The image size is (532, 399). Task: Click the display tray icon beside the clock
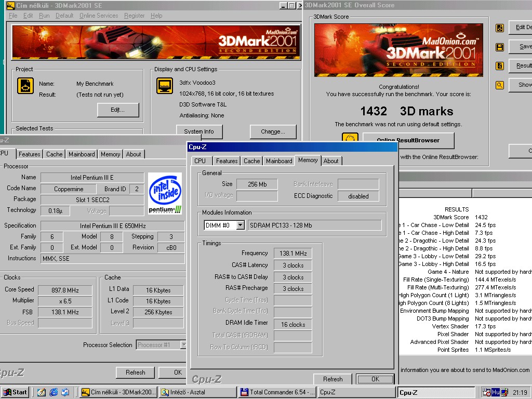[504, 392]
